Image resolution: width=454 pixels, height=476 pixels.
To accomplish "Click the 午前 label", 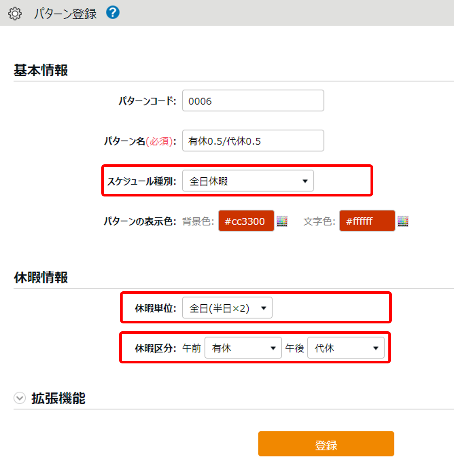I will click(x=192, y=348).
